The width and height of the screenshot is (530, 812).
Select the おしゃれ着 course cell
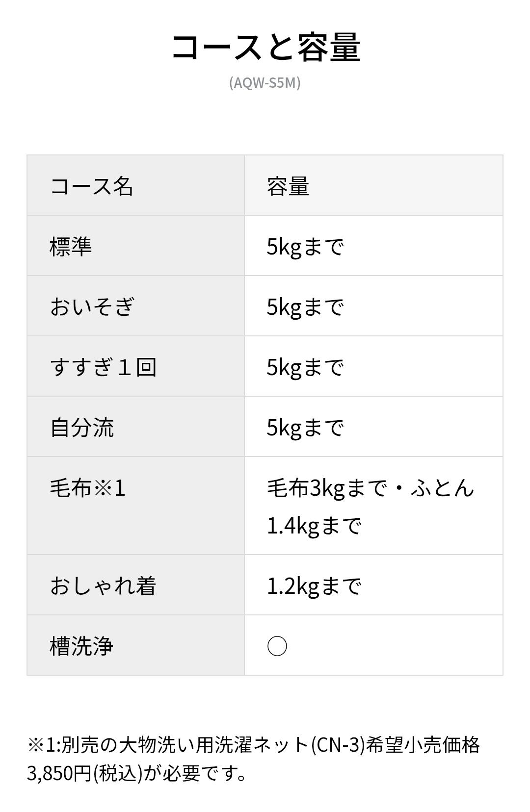coord(103,585)
